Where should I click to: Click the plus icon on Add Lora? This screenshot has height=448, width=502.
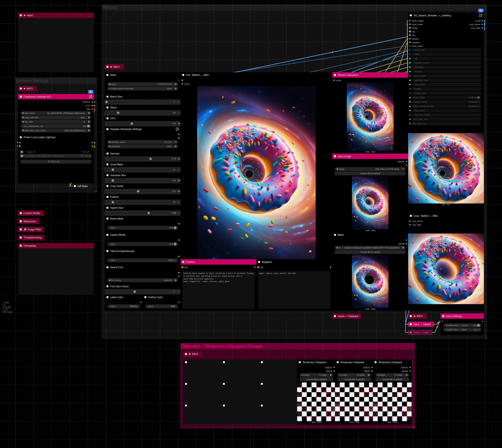pyautogui.click(x=49, y=161)
